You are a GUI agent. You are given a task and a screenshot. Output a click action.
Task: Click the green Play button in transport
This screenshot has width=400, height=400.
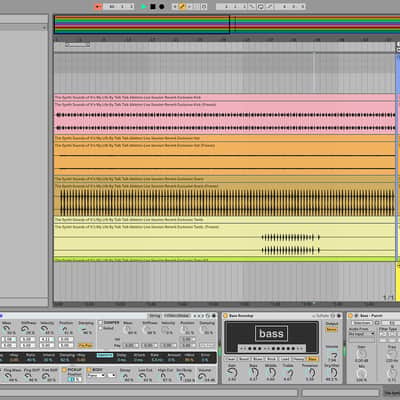click(143, 6)
